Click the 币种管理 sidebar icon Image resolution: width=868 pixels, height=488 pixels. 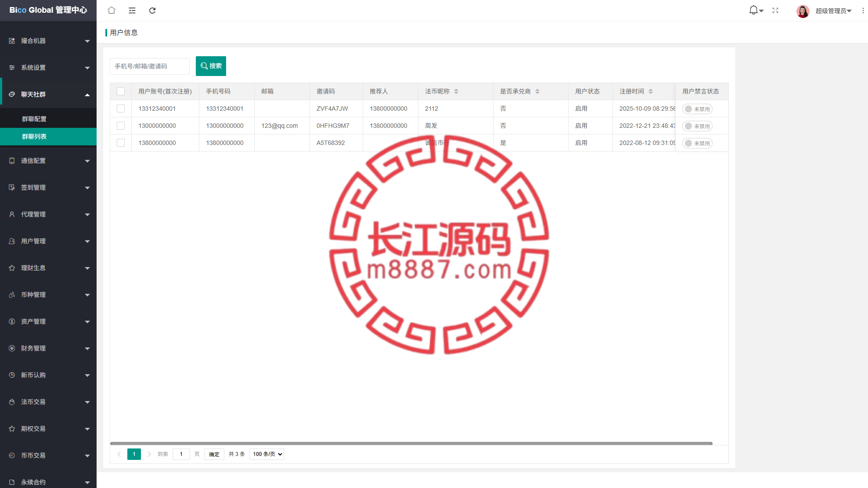pos(12,295)
